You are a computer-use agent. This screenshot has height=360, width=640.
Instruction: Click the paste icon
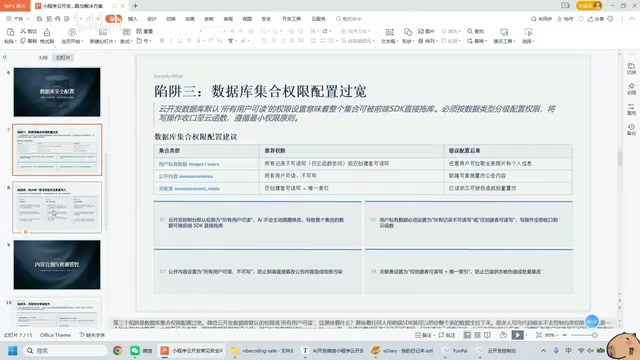[11, 32]
